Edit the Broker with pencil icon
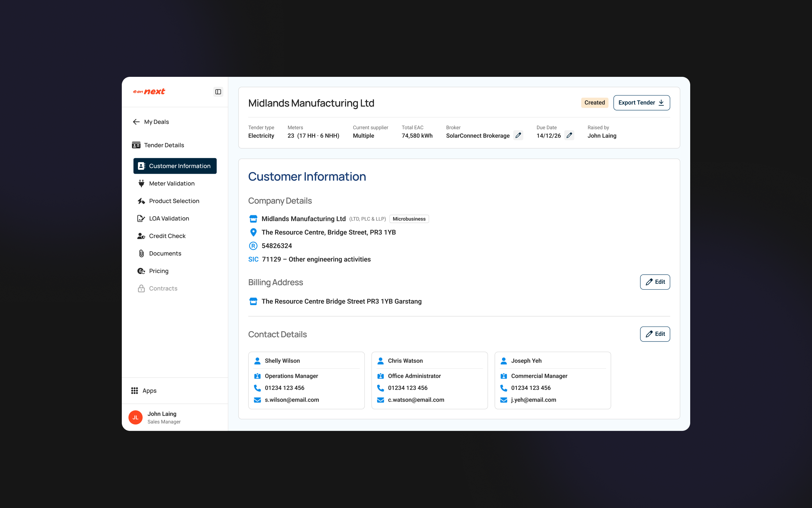 [x=518, y=135]
